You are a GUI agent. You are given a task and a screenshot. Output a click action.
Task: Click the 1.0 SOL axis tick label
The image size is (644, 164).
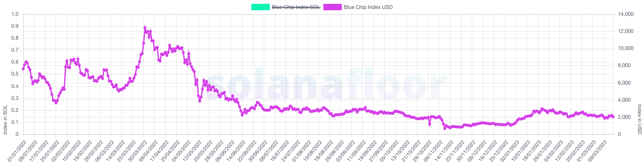coord(15,14)
